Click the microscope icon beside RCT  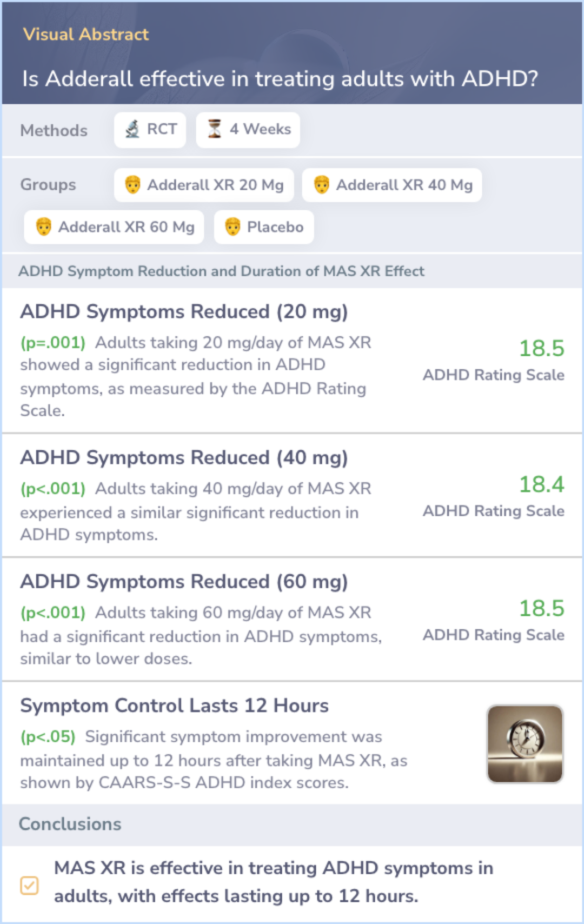coord(132,129)
